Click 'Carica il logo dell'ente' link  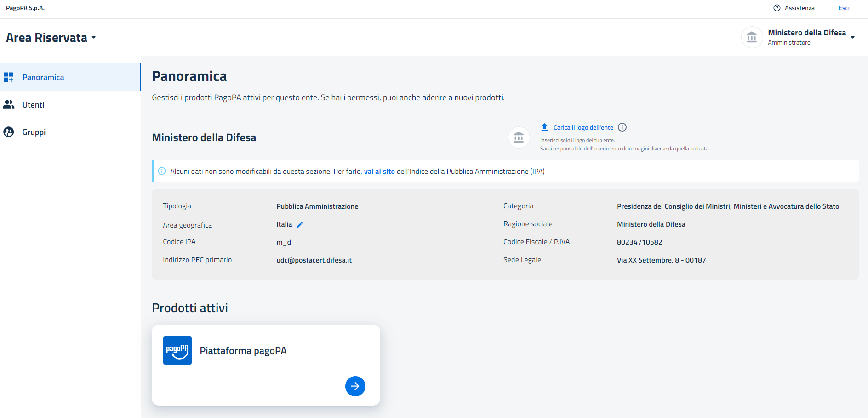pos(583,127)
